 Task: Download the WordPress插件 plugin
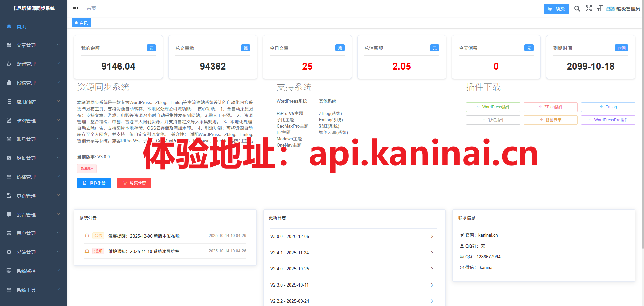pyautogui.click(x=493, y=107)
